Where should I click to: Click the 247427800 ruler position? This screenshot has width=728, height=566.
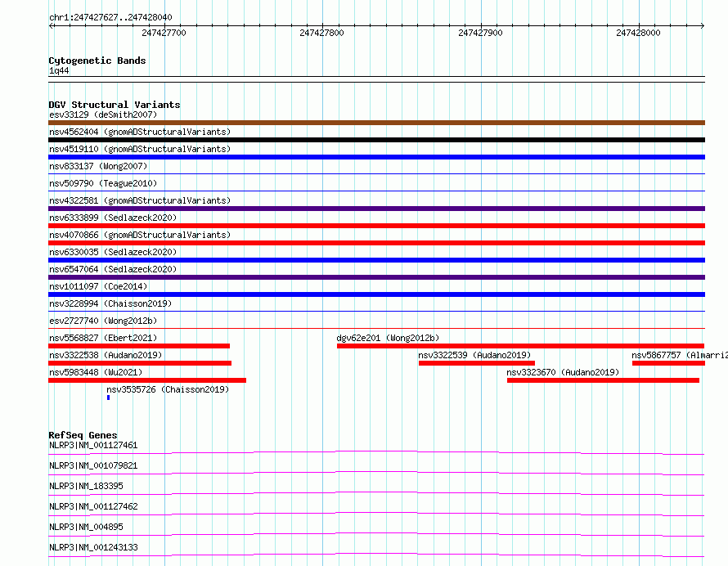321,33
